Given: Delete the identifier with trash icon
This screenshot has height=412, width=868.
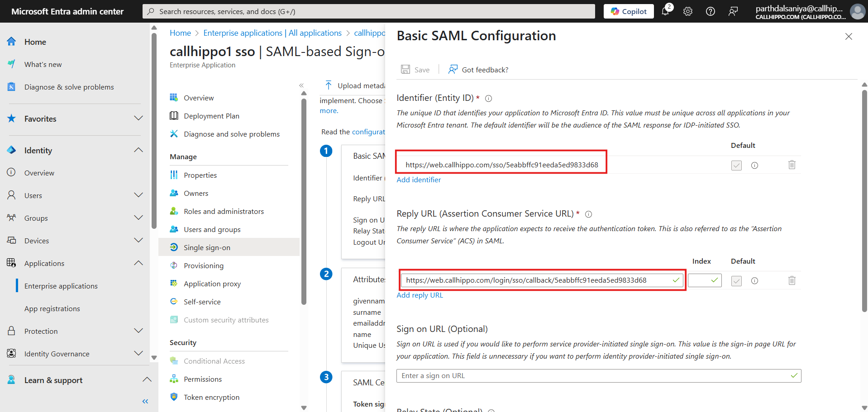Looking at the screenshot, I should [x=792, y=165].
